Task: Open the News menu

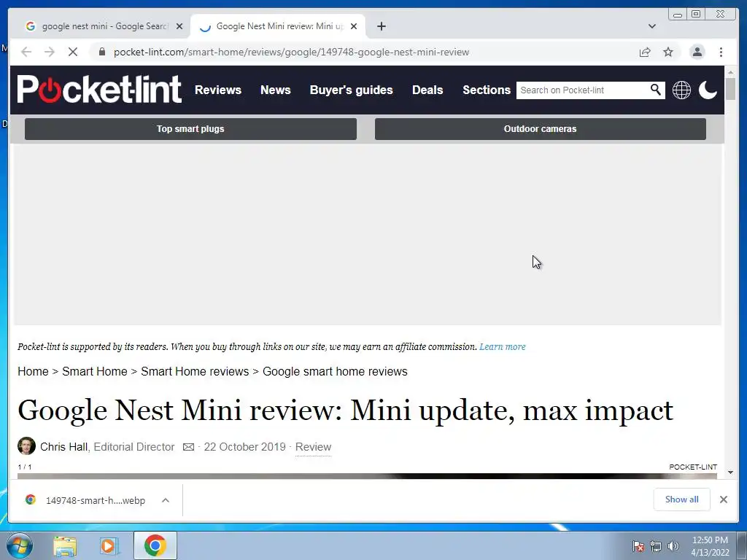Action: click(275, 90)
